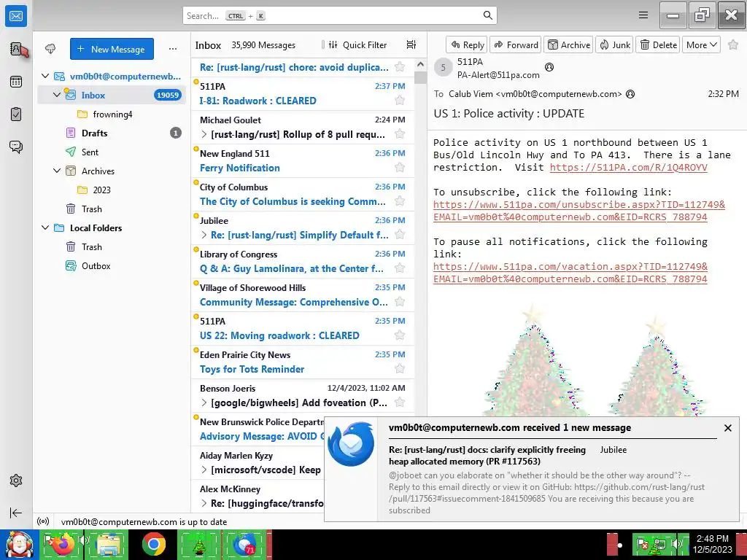The height and width of the screenshot is (560, 747).
Task: Collapse the spaces toolbar
Action: pos(16,513)
